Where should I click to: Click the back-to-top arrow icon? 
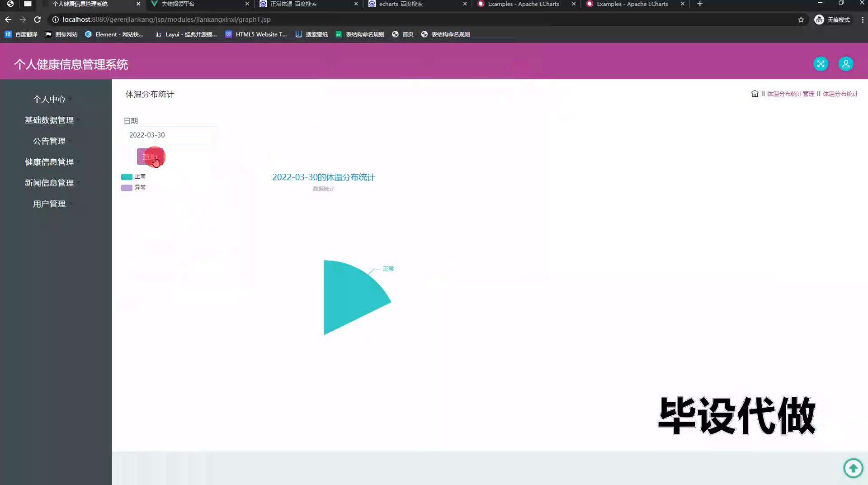pyautogui.click(x=853, y=468)
